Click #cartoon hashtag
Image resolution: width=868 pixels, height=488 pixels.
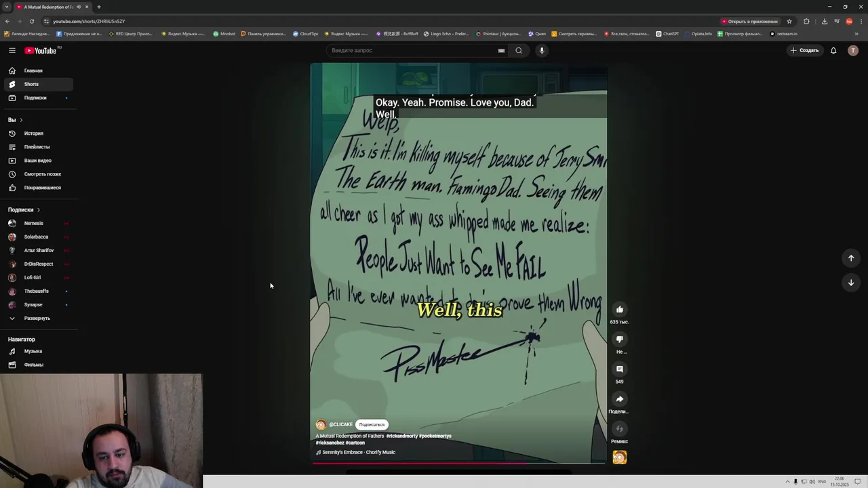coord(355,443)
